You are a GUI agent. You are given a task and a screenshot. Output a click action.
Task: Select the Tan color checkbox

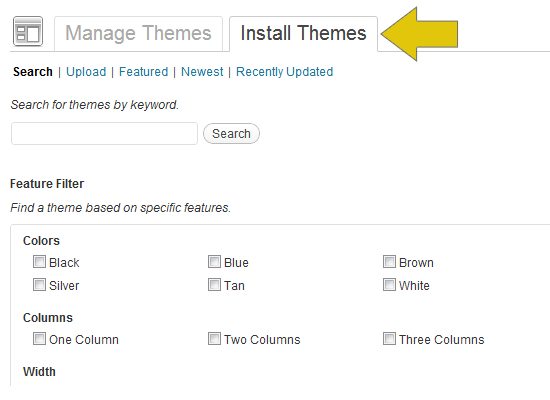click(x=214, y=285)
